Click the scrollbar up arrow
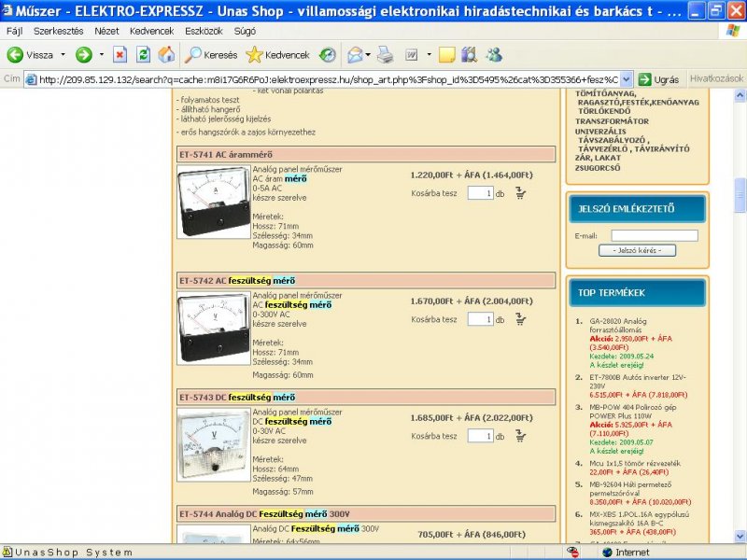 [740, 95]
